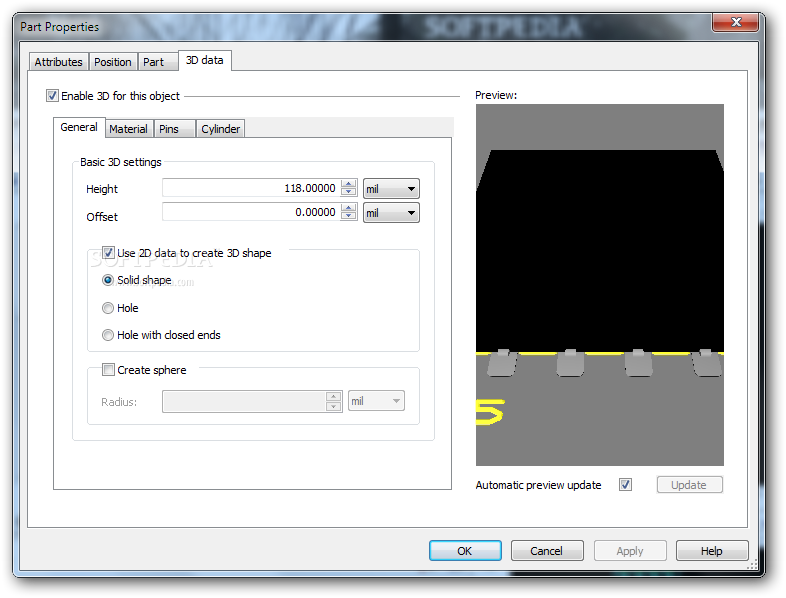Toggle Use 2D data to create 3D shape
786x598 pixels.
click(108, 253)
